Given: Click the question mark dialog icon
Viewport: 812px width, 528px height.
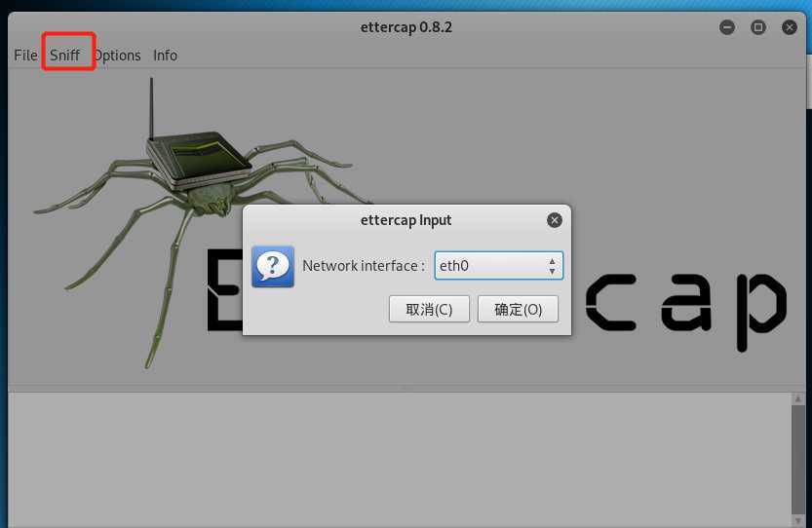Looking at the screenshot, I should 273,266.
